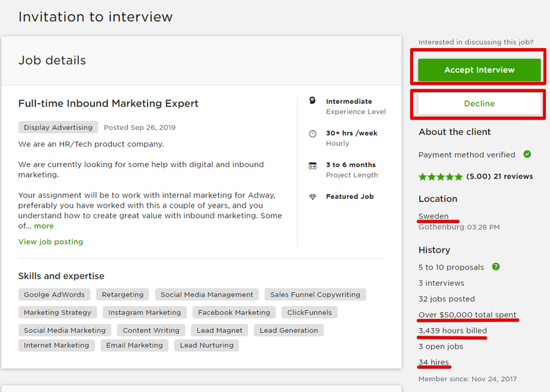The image size is (550, 392).
Task: Click the Payment method verified text
Action: 467,155
